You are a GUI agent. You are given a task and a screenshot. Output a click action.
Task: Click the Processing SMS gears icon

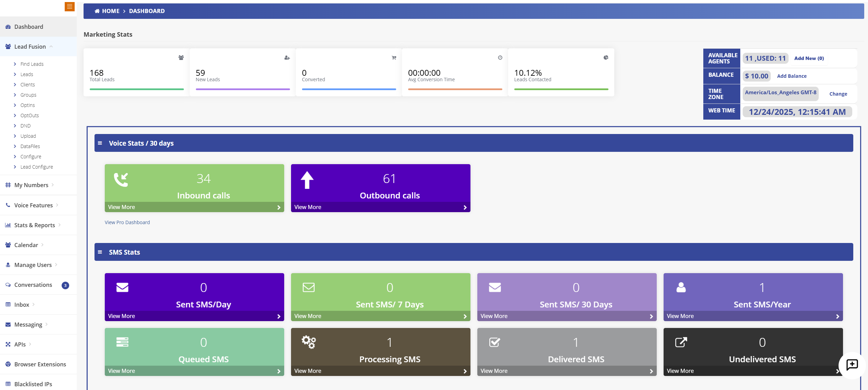pos(309,342)
